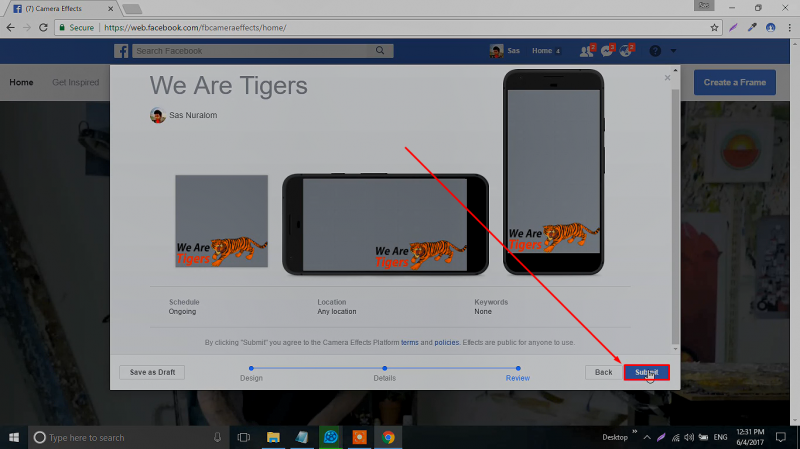Click the portrait phone preview
The image size is (800, 449).
pos(554,172)
